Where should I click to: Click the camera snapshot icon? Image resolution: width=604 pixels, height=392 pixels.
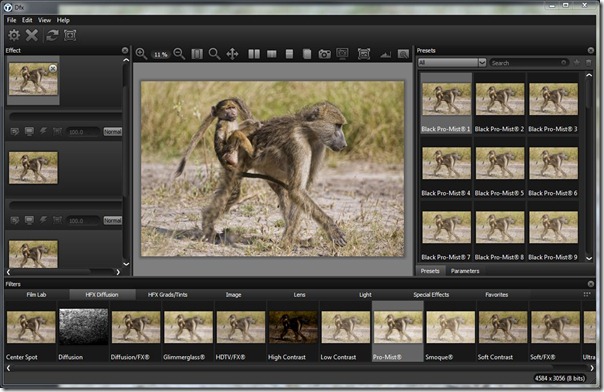click(x=324, y=54)
